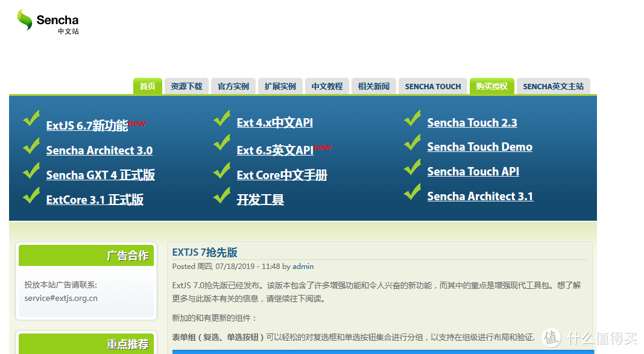
Task: Click checkmark icon beside Ext 6.5英文API
Action: [x=222, y=142]
